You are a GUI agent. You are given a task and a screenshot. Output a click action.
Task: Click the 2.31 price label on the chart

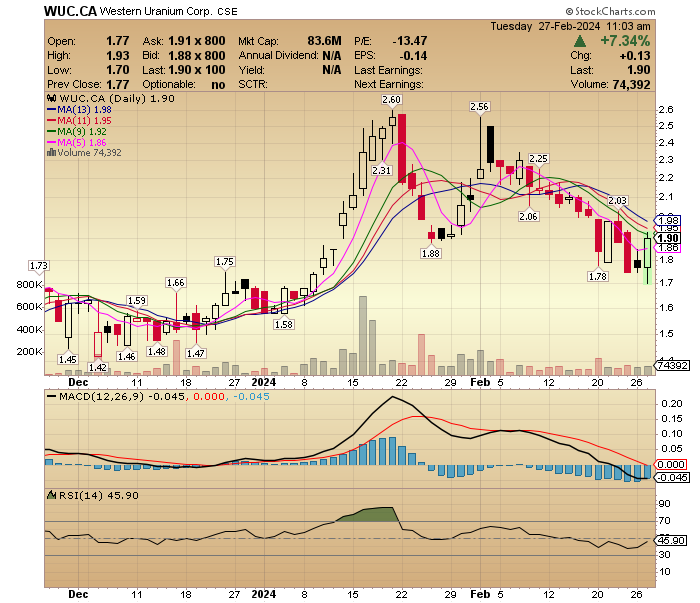pos(382,170)
